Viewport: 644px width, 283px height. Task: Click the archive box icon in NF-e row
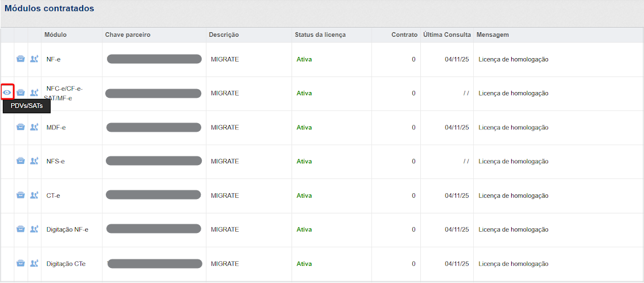(x=21, y=59)
